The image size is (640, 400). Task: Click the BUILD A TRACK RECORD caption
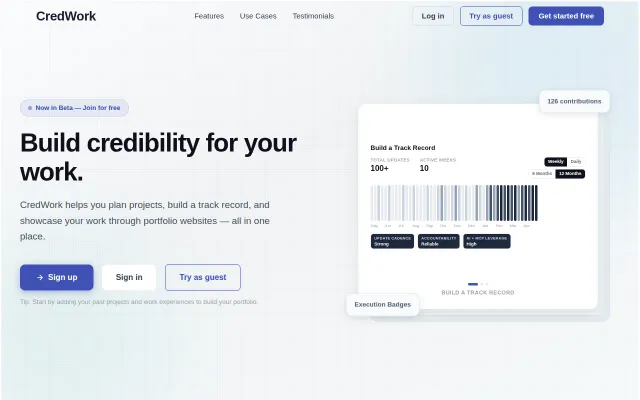click(x=478, y=293)
